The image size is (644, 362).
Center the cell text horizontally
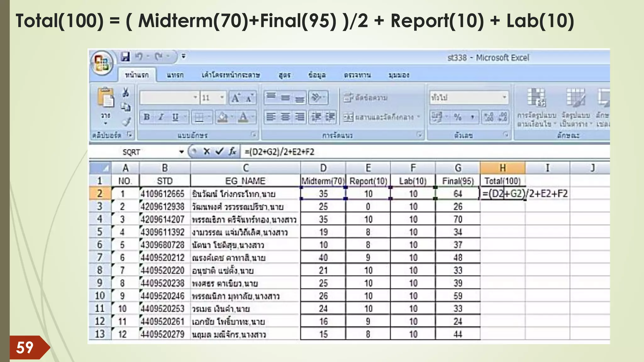pyautogui.click(x=286, y=117)
